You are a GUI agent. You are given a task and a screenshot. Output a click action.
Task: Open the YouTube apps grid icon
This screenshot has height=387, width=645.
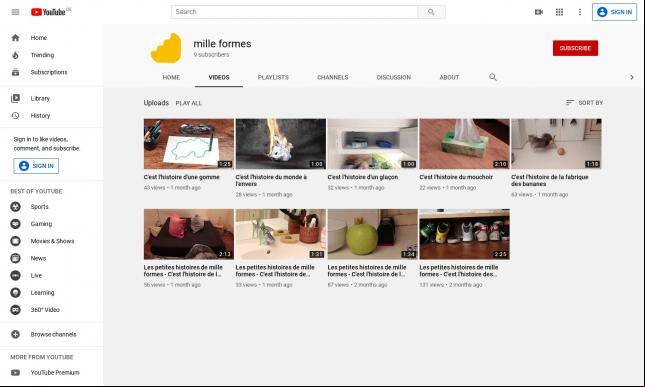point(559,12)
